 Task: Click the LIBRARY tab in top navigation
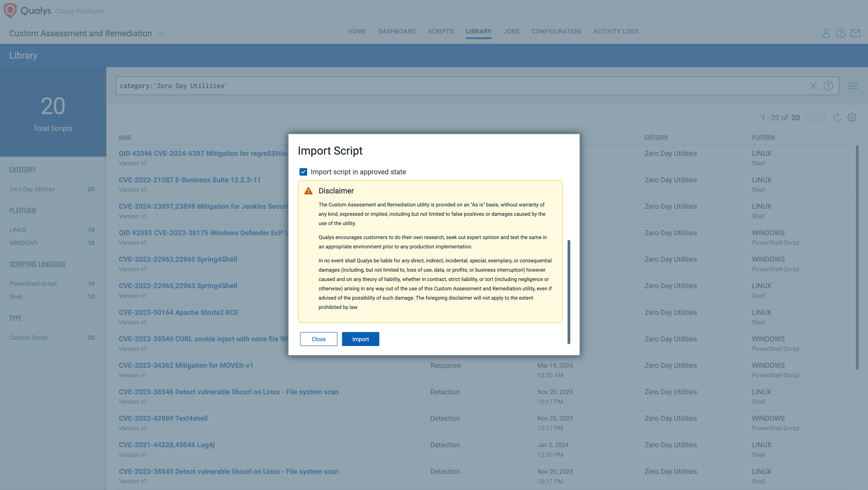478,31
